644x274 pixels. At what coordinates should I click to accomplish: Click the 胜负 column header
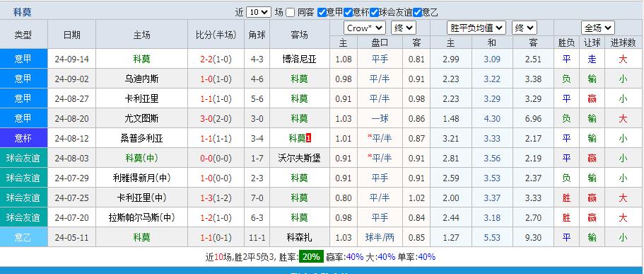point(566,42)
